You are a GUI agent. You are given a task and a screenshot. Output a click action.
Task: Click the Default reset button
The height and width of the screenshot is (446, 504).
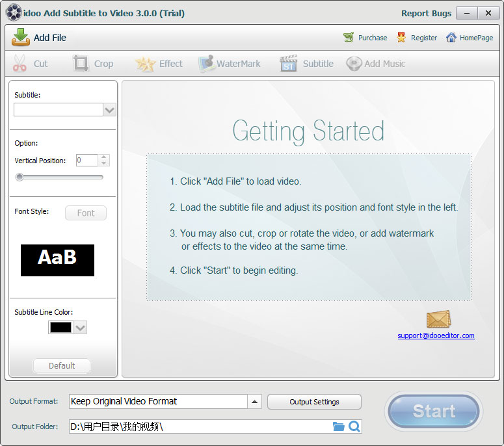[62, 365]
